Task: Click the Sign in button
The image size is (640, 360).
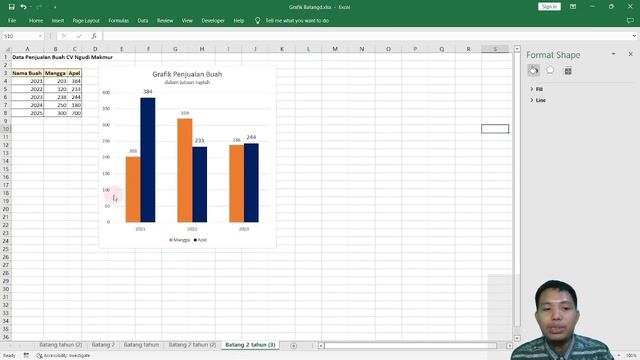Action: (549, 7)
